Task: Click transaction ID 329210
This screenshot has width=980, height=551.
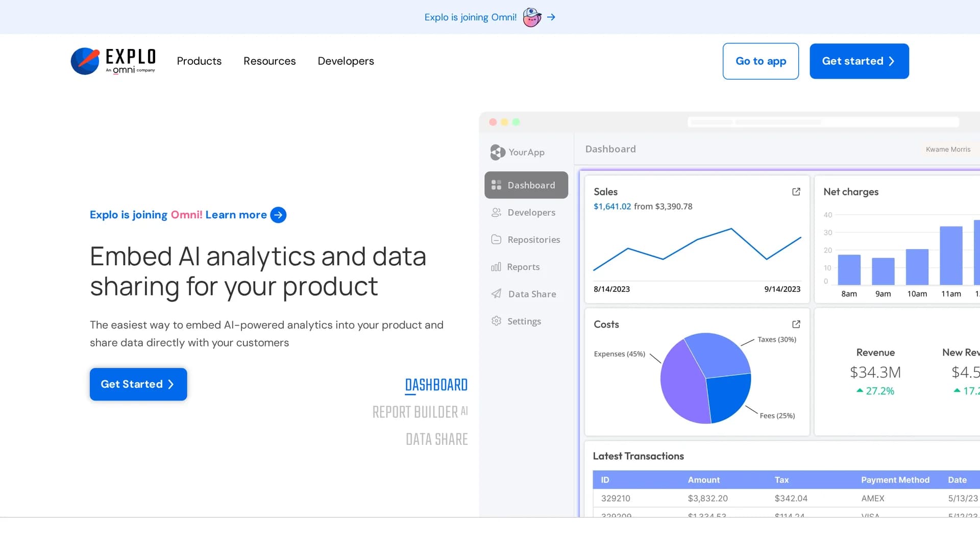Action: 616,498
